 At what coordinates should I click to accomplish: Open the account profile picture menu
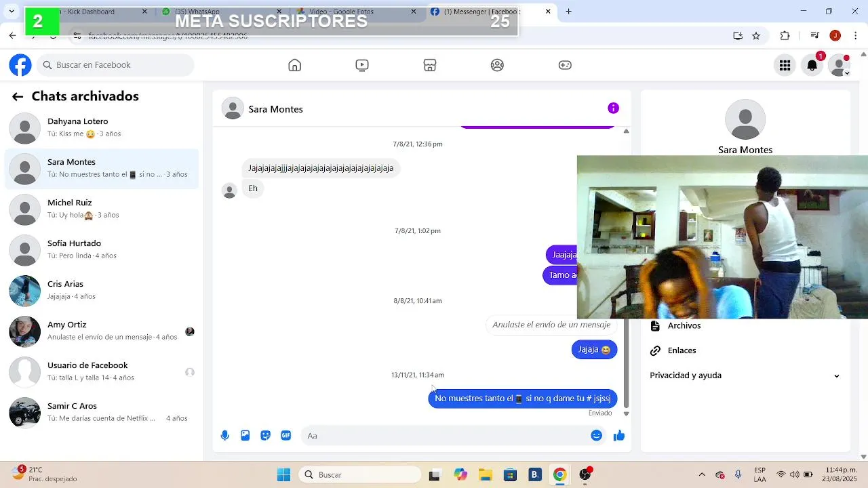840,65
